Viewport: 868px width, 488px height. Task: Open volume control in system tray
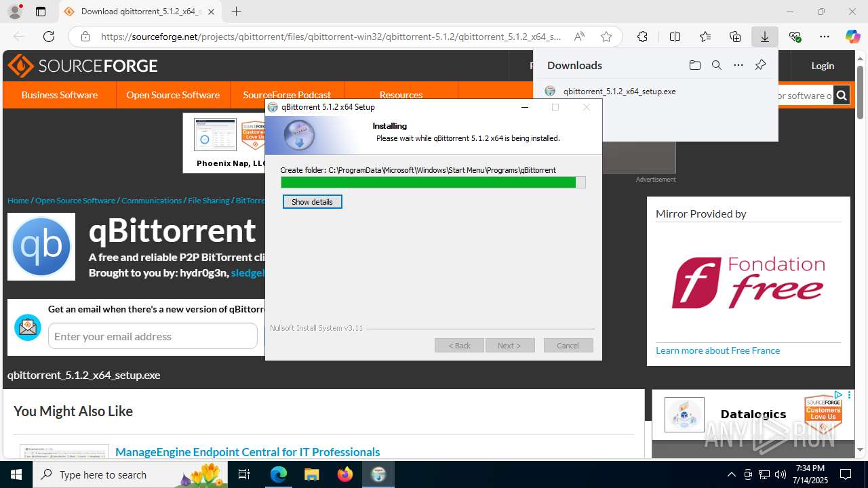click(781, 474)
